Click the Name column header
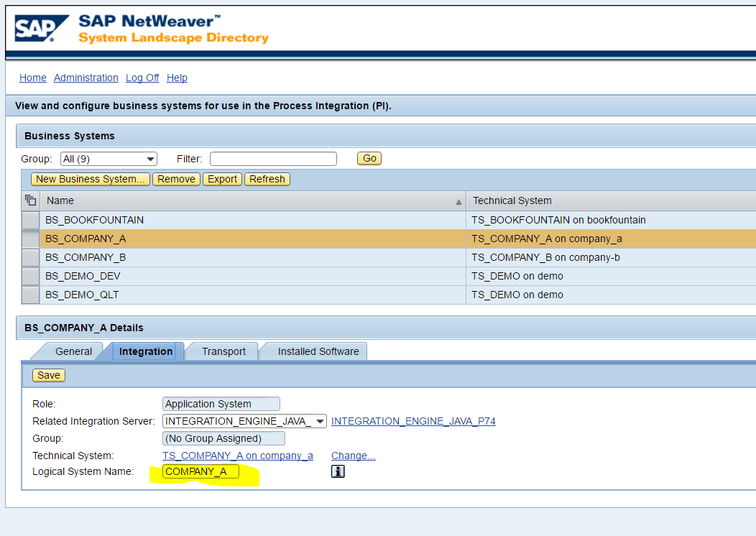The image size is (756, 536). tap(253, 200)
